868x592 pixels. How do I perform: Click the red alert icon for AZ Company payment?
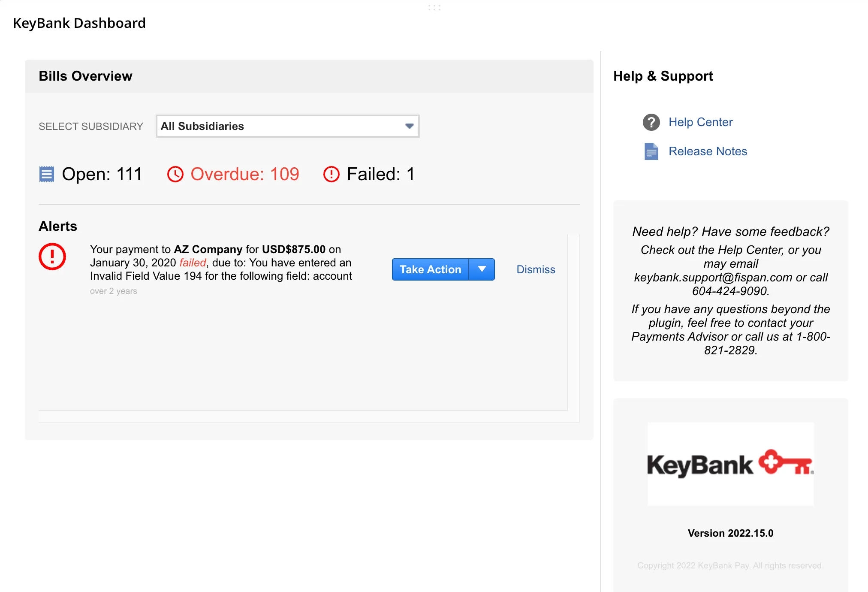click(x=52, y=257)
